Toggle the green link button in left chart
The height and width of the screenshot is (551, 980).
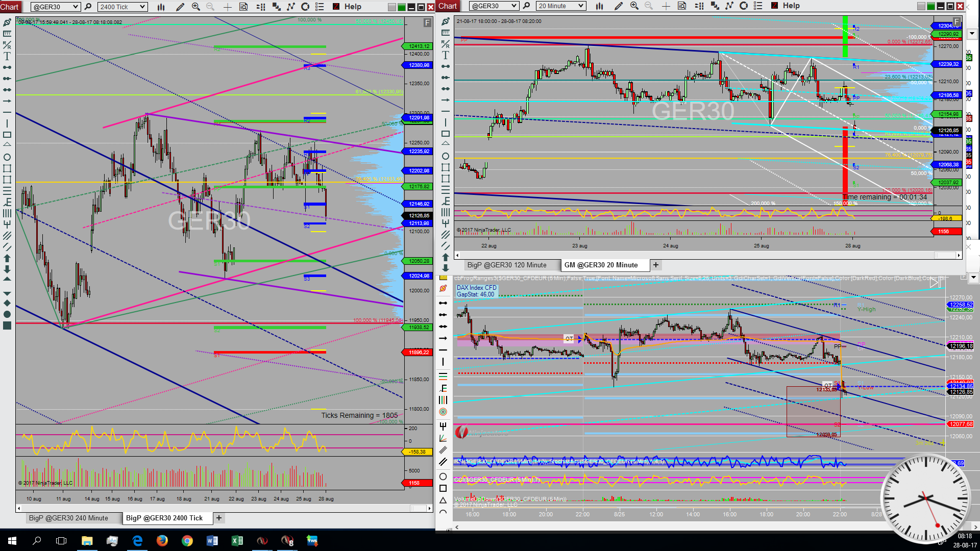402,7
